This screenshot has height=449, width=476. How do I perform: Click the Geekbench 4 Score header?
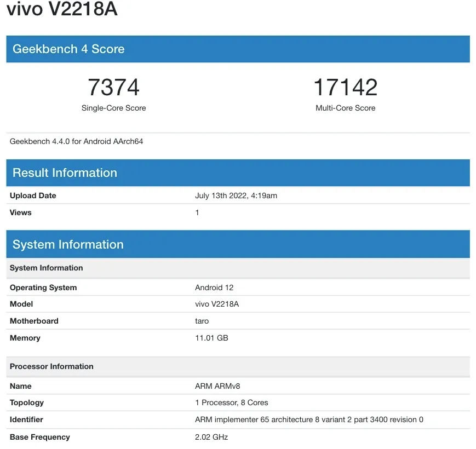click(x=68, y=49)
